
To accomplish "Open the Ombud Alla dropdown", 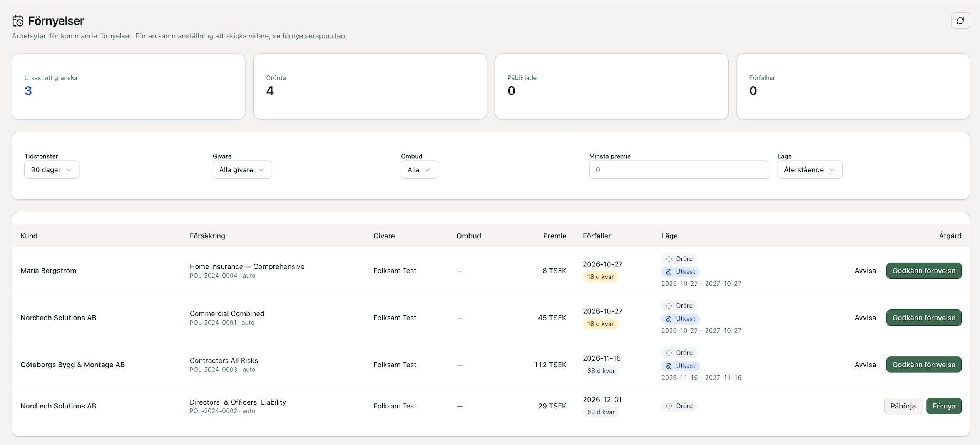I will [x=419, y=170].
